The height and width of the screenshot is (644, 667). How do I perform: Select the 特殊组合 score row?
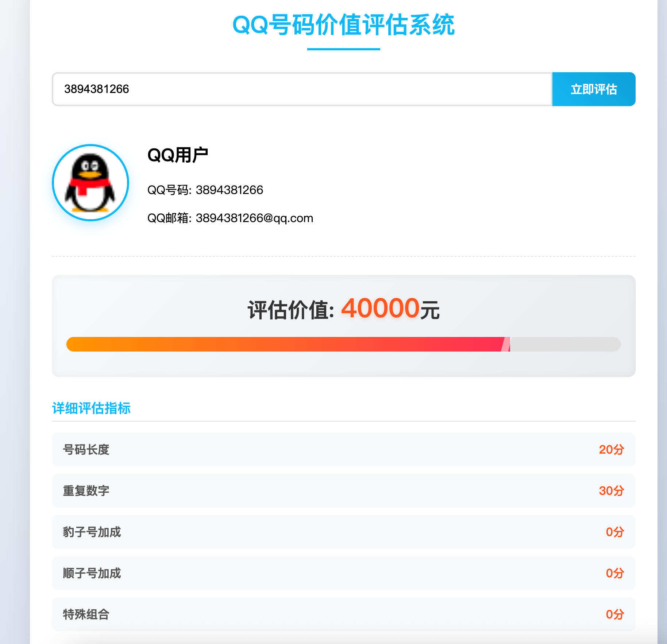pos(343,615)
